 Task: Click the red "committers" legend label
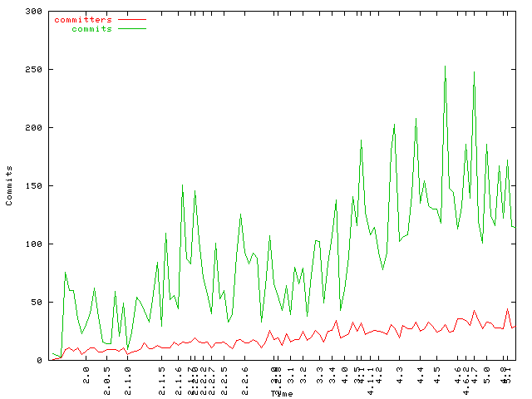pyautogui.click(x=82, y=19)
